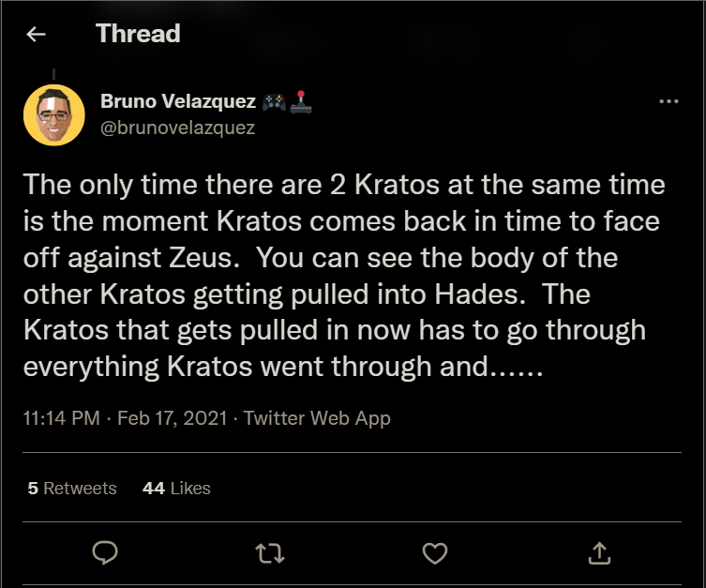Share the tweet using the upload icon
Screen dimensions: 706x588
pos(599,553)
